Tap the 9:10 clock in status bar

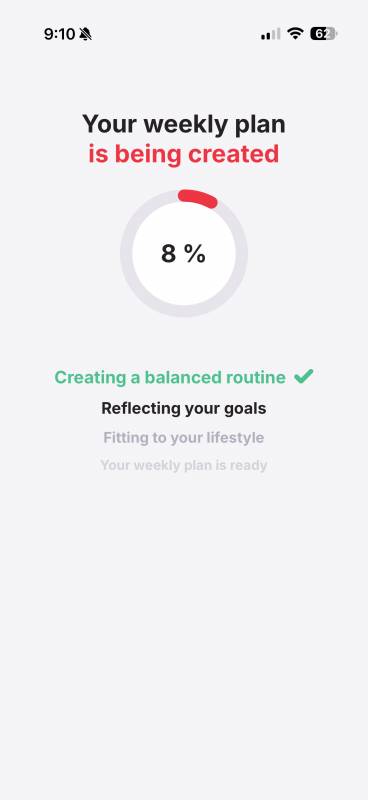pyautogui.click(x=60, y=34)
